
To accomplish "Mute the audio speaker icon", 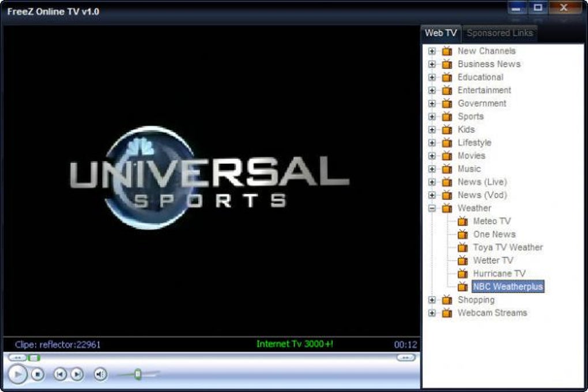I will pyautogui.click(x=100, y=374).
